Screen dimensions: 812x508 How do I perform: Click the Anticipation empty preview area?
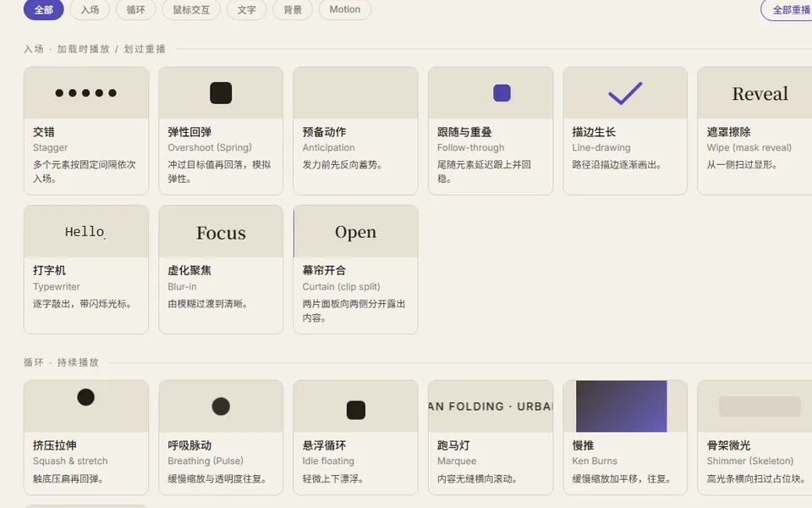(x=355, y=93)
